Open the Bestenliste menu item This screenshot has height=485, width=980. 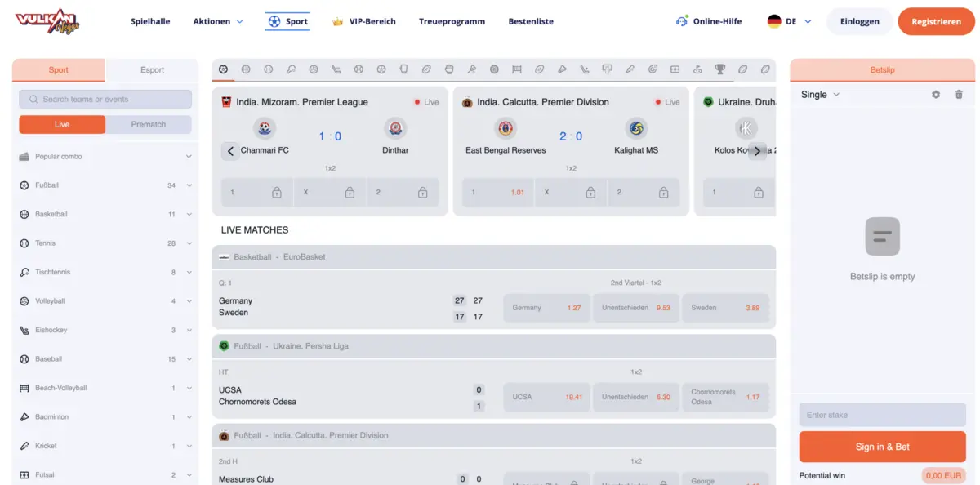[530, 21]
